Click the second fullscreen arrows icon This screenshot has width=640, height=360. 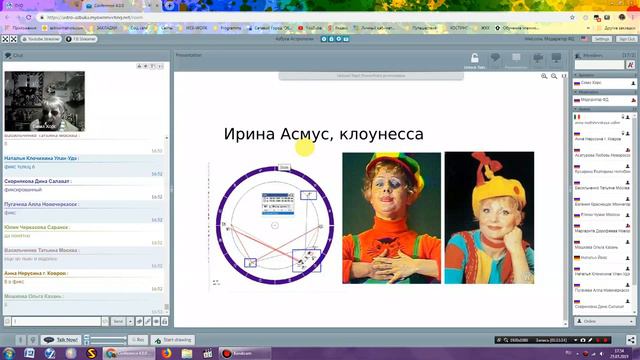(x=13, y=39)
